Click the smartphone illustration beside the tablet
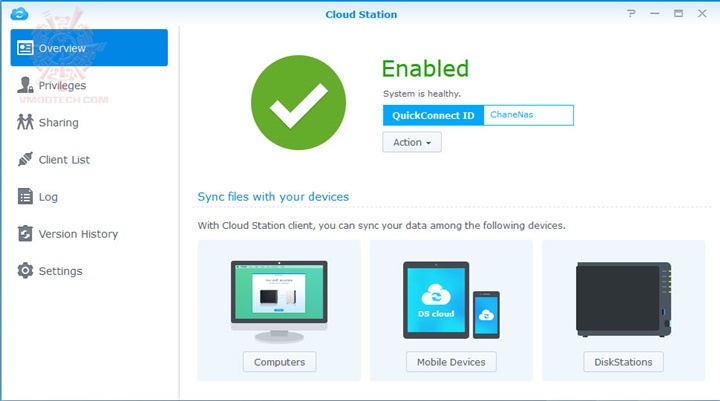The width and height of the screenshot is (720, 401). point(486,315)
